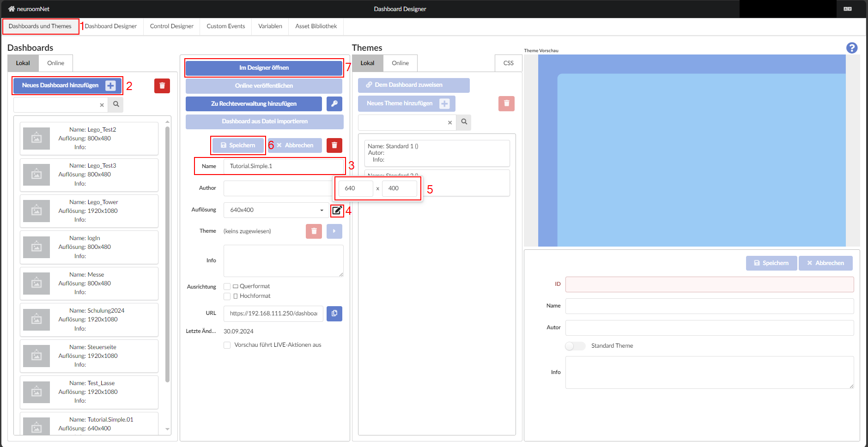Click the edit resolution pencil icon
The height and width of the screenshot is (447, 868).
[337, 211]
